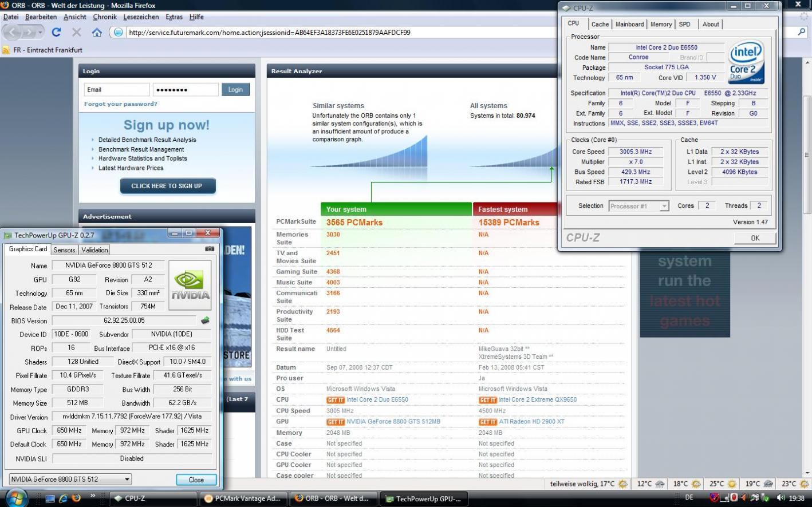Viewport: 812px width, 507px height.
Task: Switch to the CPU-Z taskbar button
Action: coord(153,498)
